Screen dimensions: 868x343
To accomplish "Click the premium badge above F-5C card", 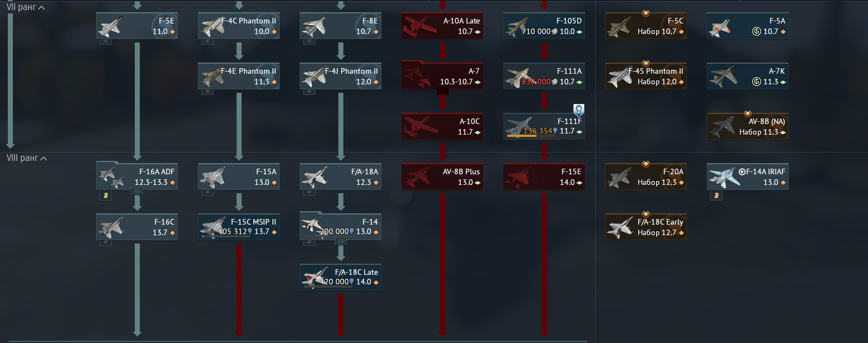I will [x=646, y=13].
